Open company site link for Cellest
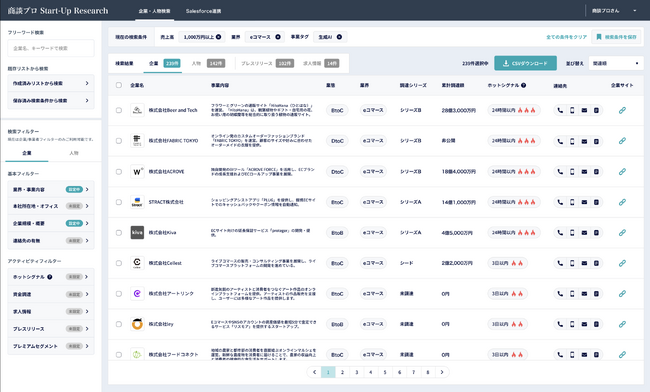 622,263
